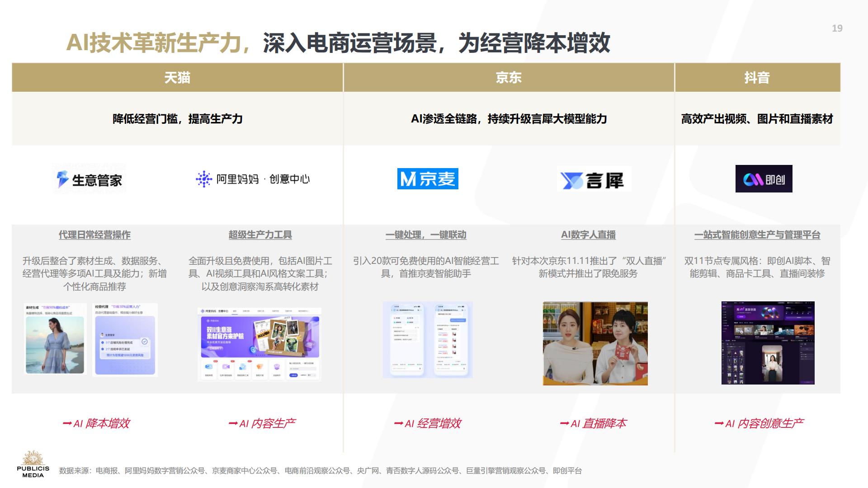The image size is (868, 488).
Task: Click the paragraph starting 双11节点专属风格
Action: [757, 267]
